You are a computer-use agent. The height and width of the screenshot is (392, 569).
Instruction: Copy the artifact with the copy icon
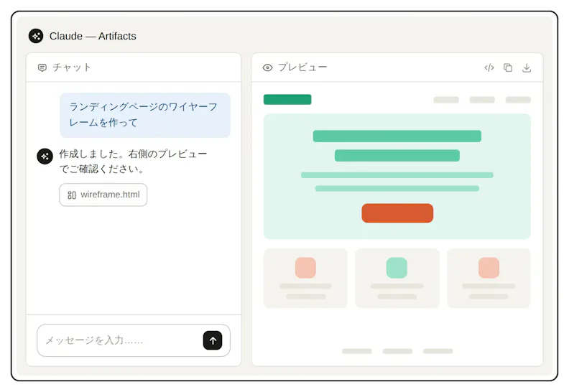[x=508, y=67]
